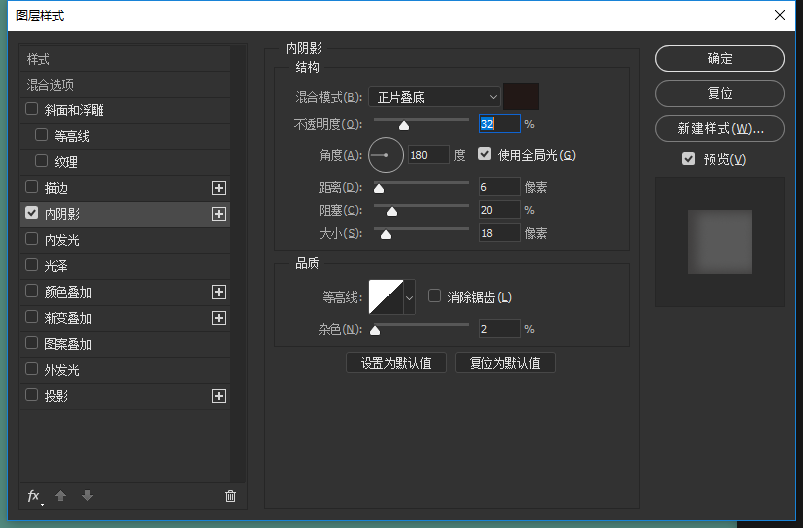Toggle the 预览 checkbox

(x=688, y=159)
